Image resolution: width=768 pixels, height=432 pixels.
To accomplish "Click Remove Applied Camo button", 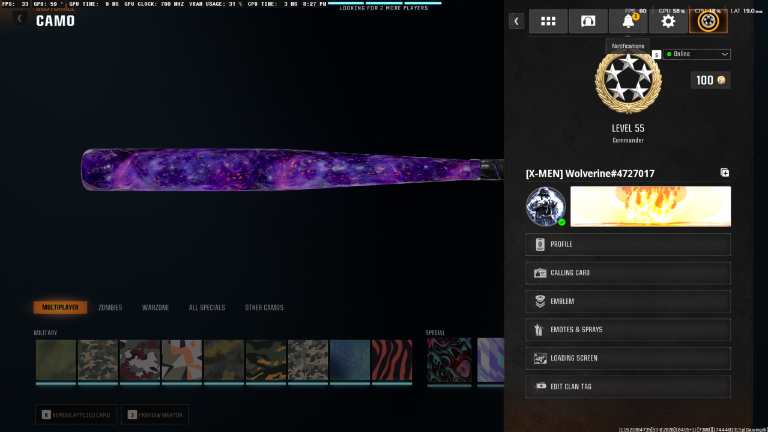I will (76, 414).
